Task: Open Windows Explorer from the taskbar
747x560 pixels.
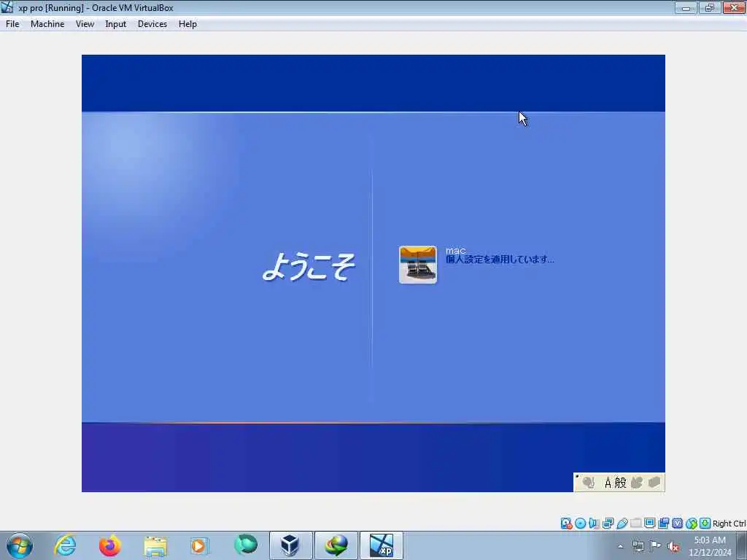Action: (155, 545)
